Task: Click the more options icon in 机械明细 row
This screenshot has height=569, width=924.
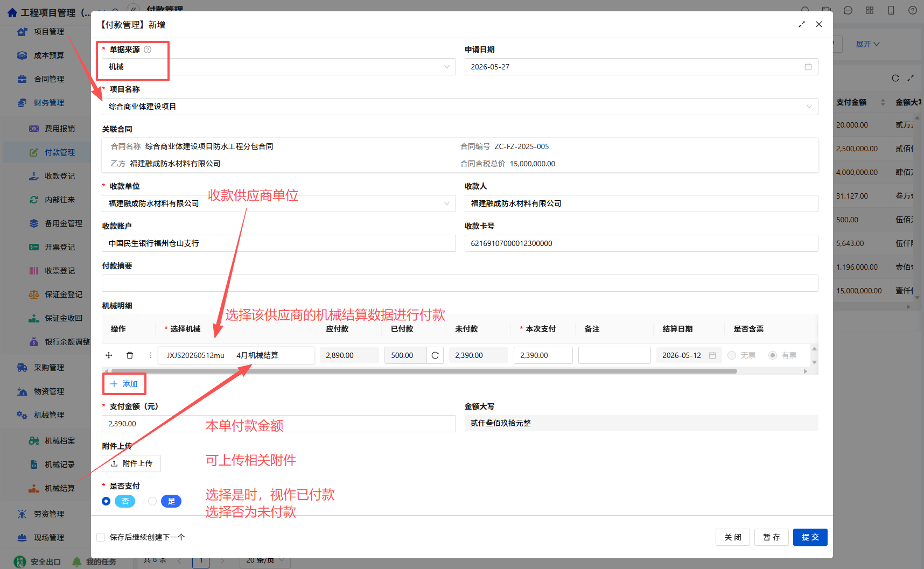Action: [150, 355]
